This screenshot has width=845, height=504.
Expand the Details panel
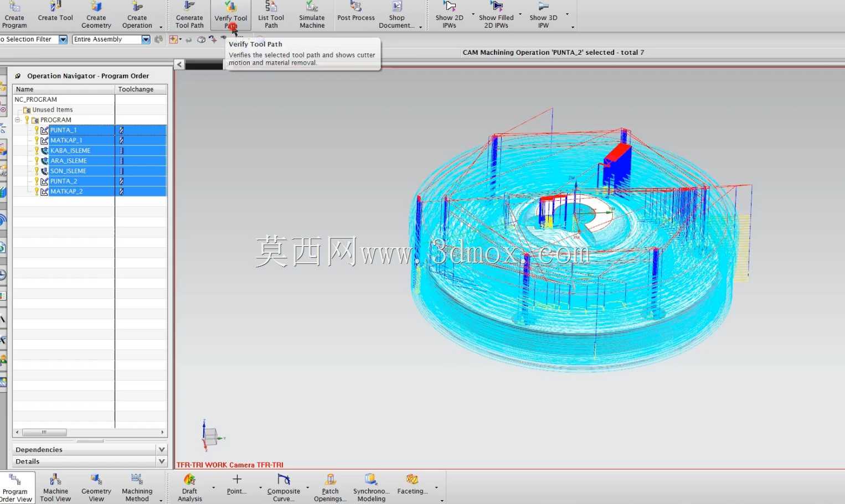(x=162, y=461)
